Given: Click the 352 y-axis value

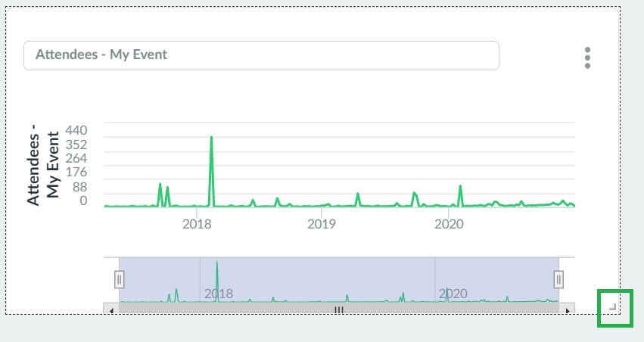Looking at the screenshot, I should (76, 145).
